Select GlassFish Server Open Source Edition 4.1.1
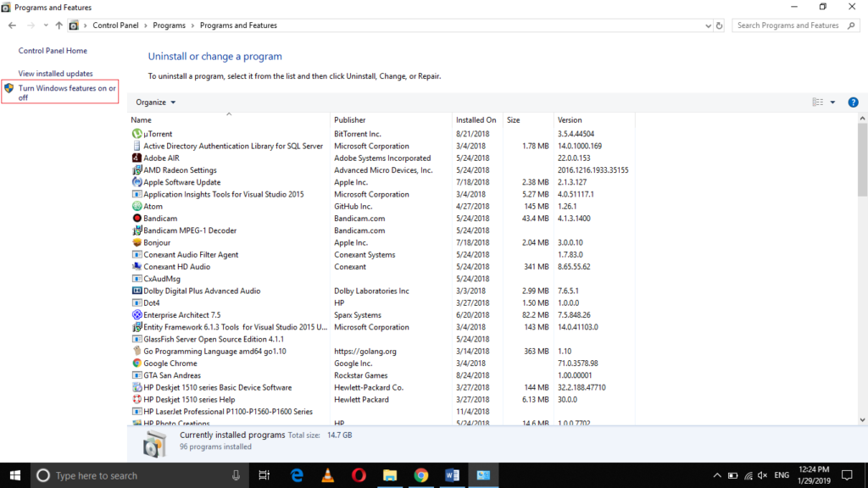The height and width of the screenshot is (488, 868). click(x=382, y=339)
